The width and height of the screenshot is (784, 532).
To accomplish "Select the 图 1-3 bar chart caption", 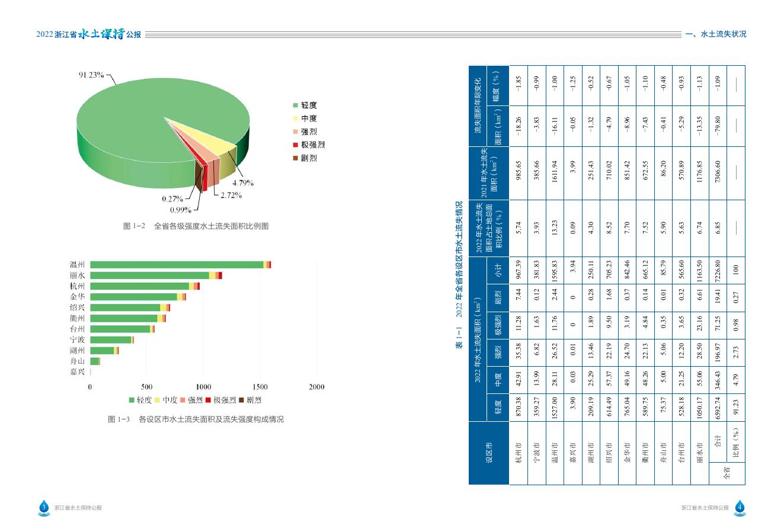I will click(x=196, y=419).
